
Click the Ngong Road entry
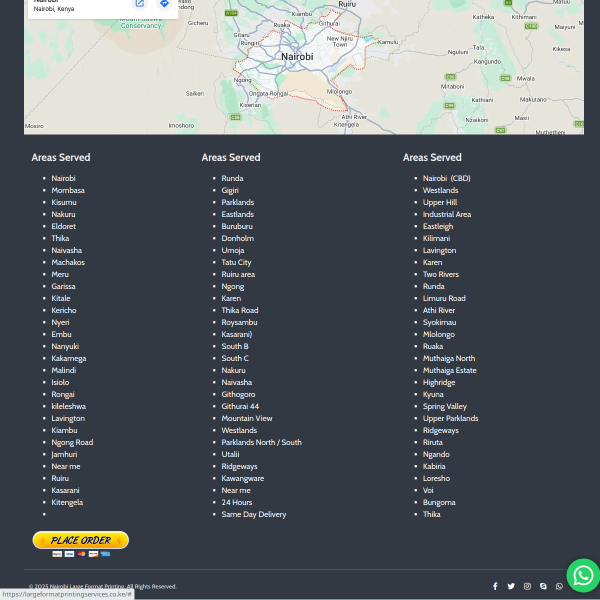pyautogui.click(x=72, y=442)
